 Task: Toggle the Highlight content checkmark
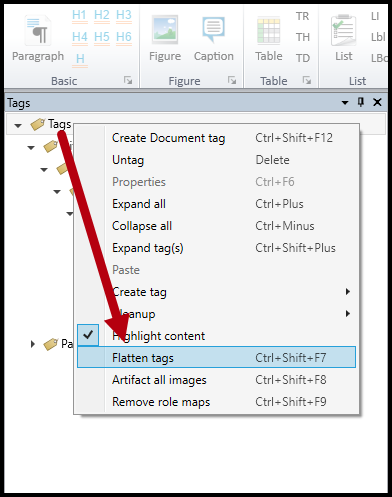tap(88, 335)
